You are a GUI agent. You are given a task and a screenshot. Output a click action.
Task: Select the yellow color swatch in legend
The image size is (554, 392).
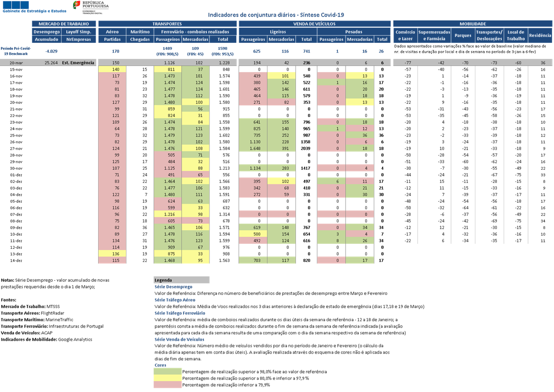(167, 378)
